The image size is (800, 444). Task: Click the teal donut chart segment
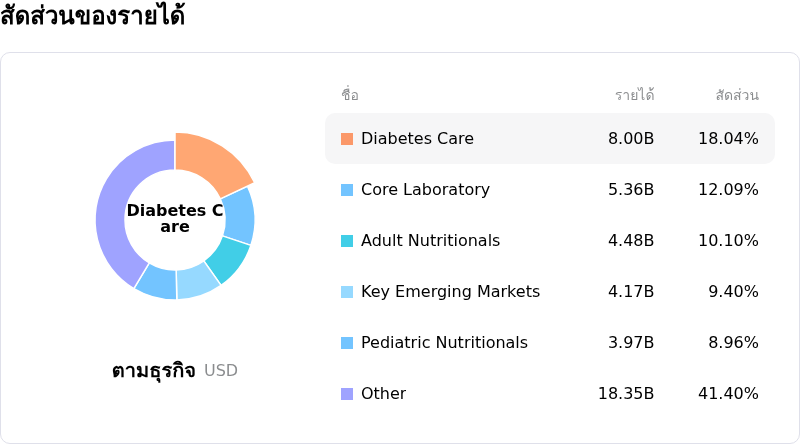229,259
